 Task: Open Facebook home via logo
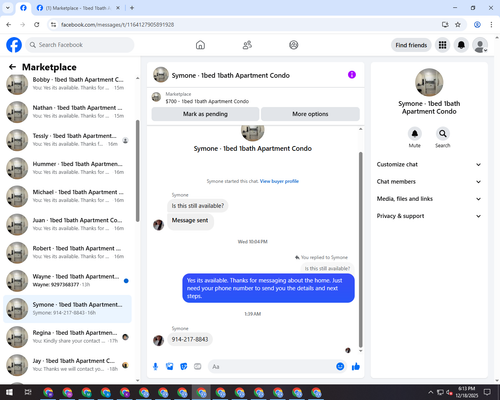pyautogui.click(x=14, y=45)
